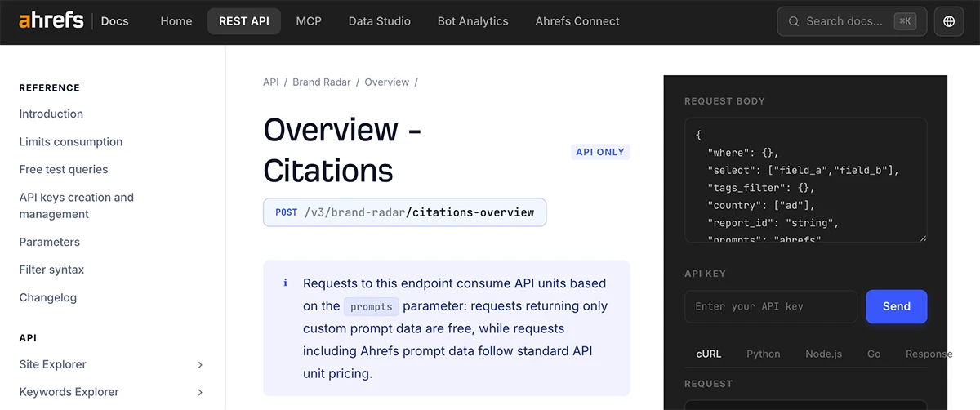Click the API key input field
Image resolution: width=980 pixels, height=410 pixels.
771,306
